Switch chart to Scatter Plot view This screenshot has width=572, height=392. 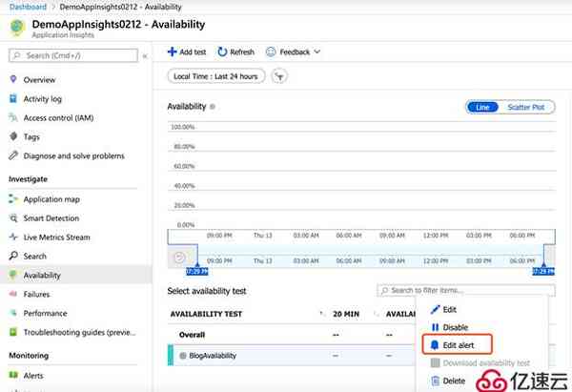point(525,108)
